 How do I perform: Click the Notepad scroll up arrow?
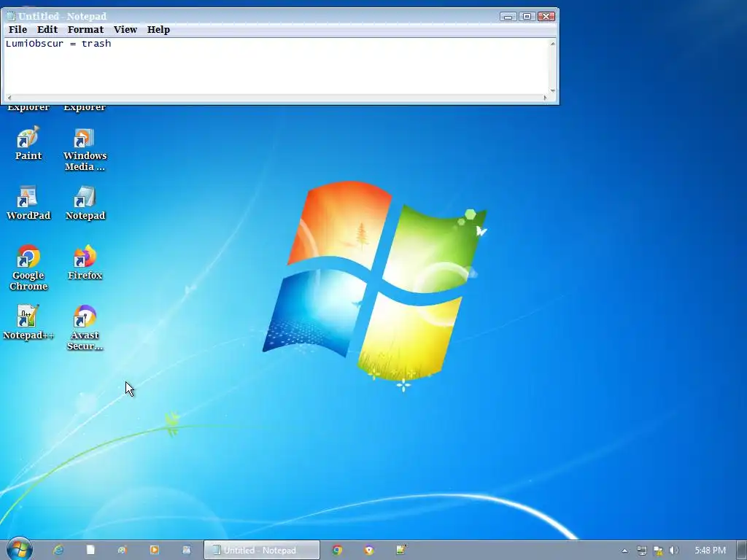click(553, 44)
